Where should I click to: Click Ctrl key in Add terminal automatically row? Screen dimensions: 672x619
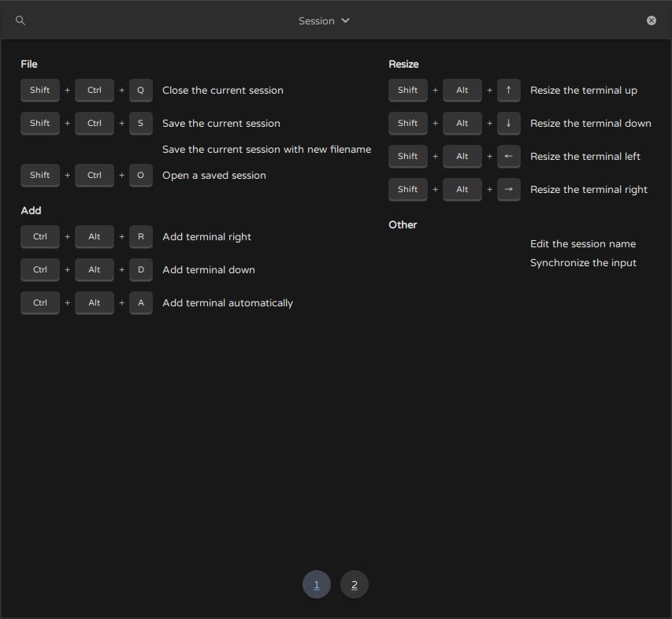tap(40, 302)
